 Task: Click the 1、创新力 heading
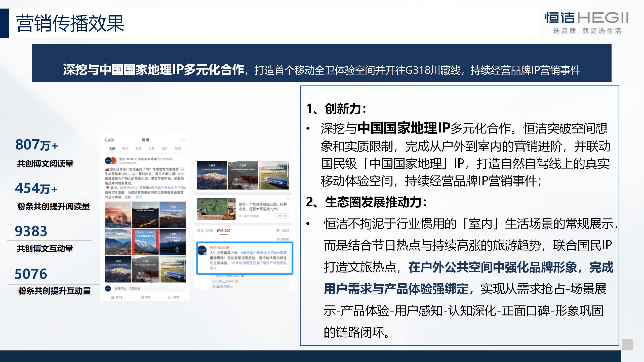coord(336,109)
